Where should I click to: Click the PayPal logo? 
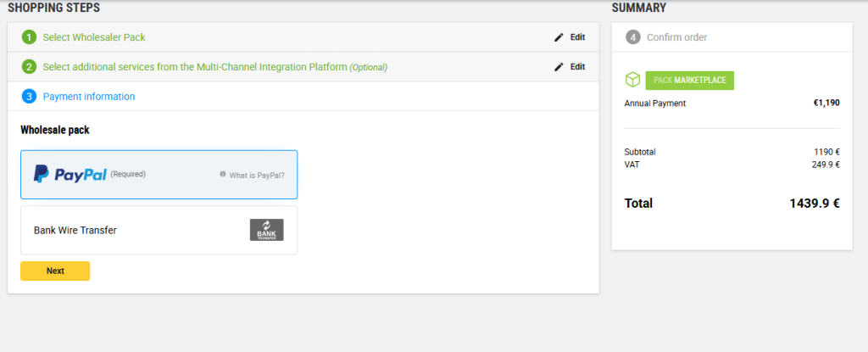click(x=70, y=175)
